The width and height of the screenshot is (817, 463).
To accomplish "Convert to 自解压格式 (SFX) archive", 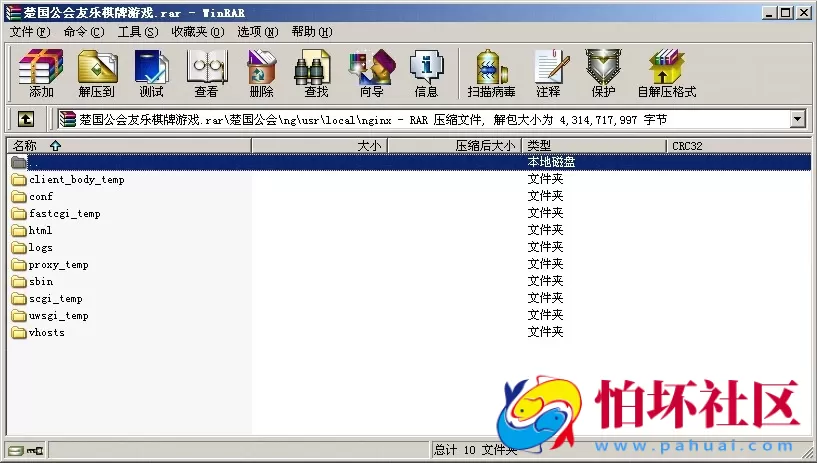I will point(667,73).
